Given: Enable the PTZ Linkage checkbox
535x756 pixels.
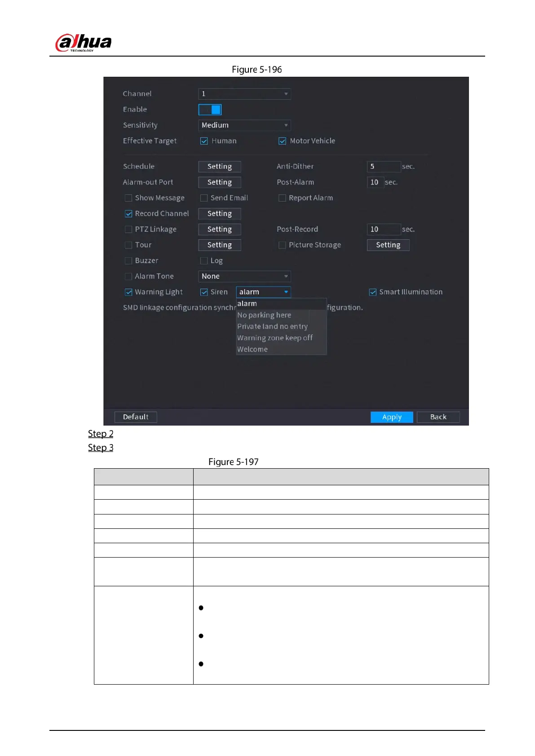Looking at the screenshot, I should [x=128, y=229].
